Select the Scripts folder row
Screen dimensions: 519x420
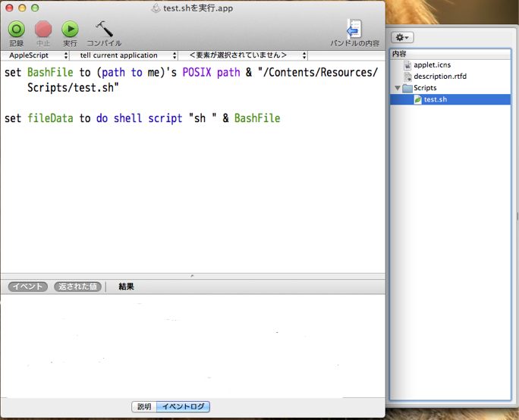point(451,88)
